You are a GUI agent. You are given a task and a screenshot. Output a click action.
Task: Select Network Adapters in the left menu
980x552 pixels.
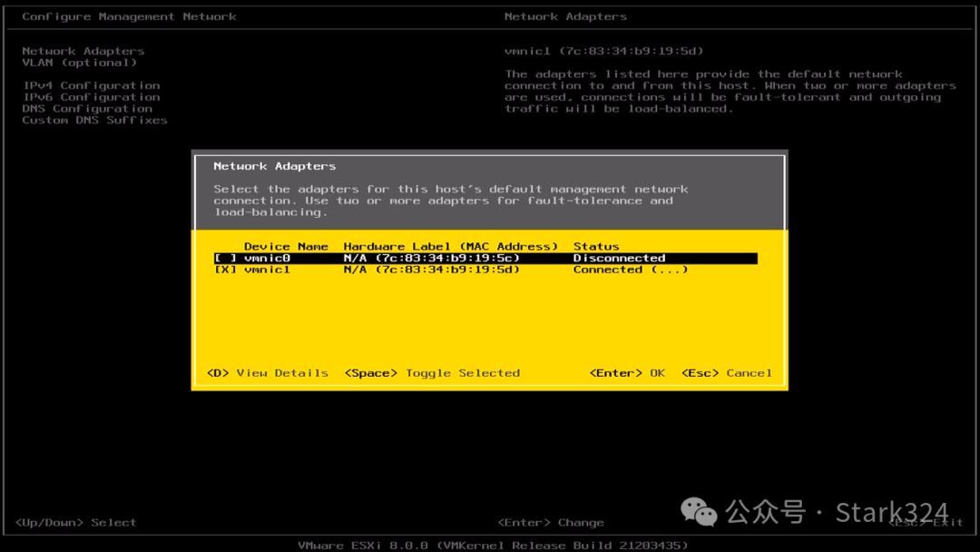[x=83, y=51]
